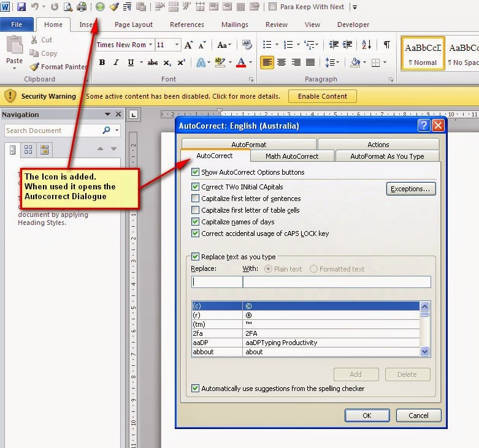Apply Underline formatting
479x448 pixels.
click(131, 63)
